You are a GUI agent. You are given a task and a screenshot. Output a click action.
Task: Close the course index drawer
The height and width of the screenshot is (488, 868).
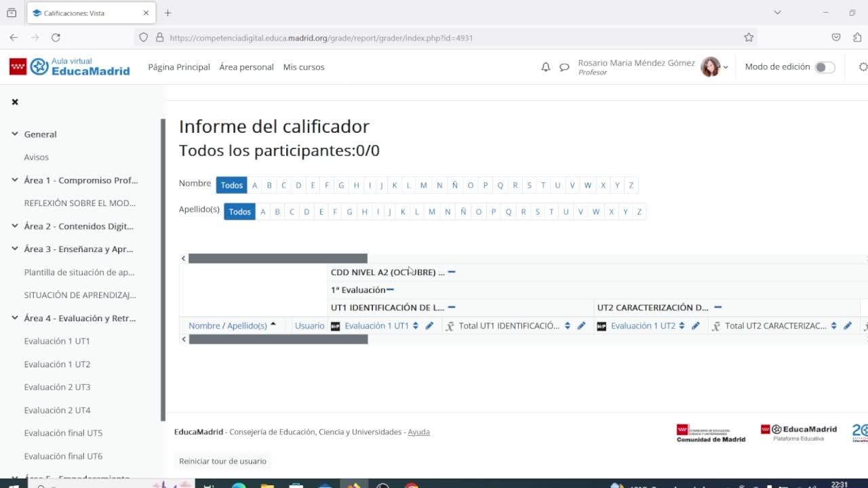(x=15, y=102)
